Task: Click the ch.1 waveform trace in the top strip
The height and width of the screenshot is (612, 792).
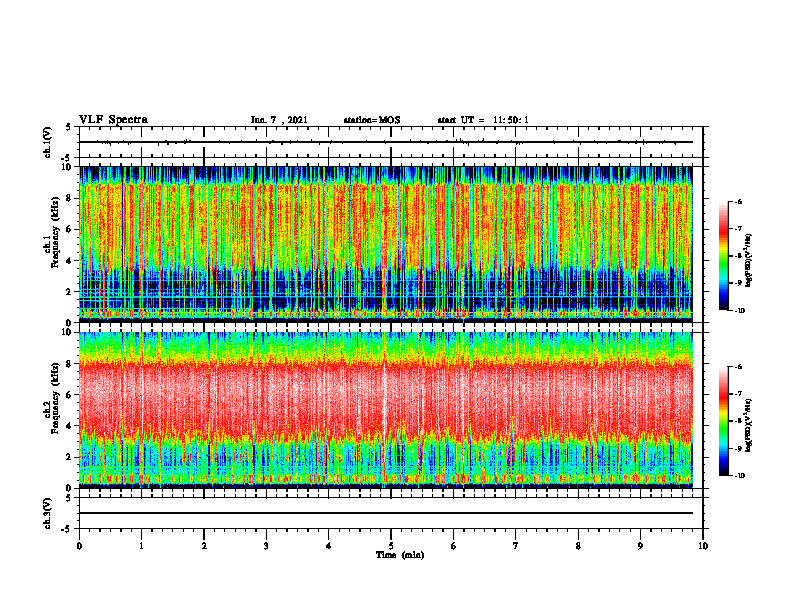Action: click(386, 142)
